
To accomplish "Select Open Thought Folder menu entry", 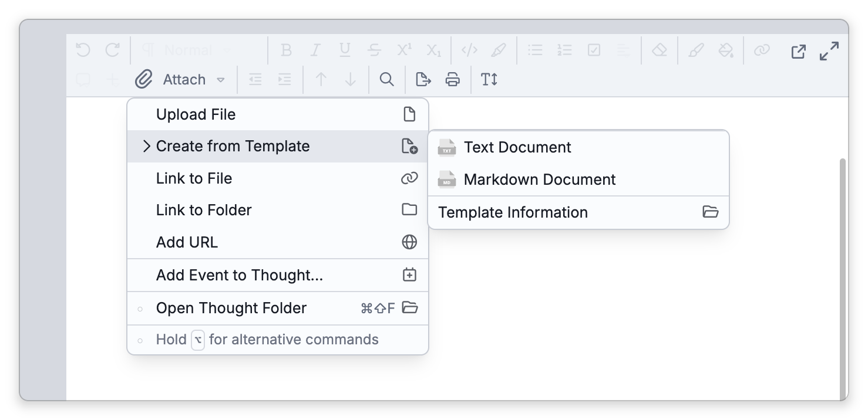I will coord(278,307).
